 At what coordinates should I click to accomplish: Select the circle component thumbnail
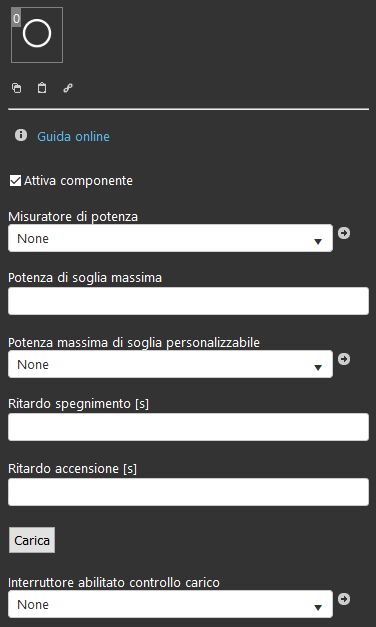[37, 35]
